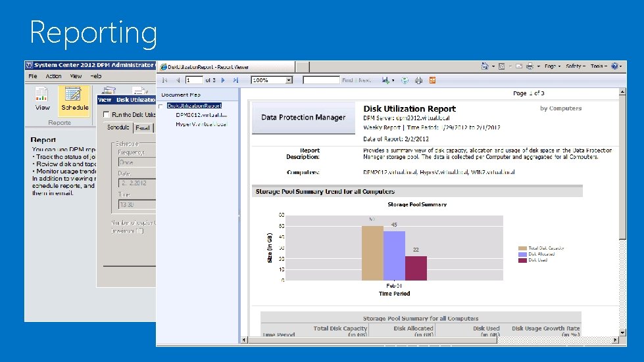Print the report from viewer toolbar
This screenshot has width=644, height=362.
pyautogui.click(x=418, y=80)
